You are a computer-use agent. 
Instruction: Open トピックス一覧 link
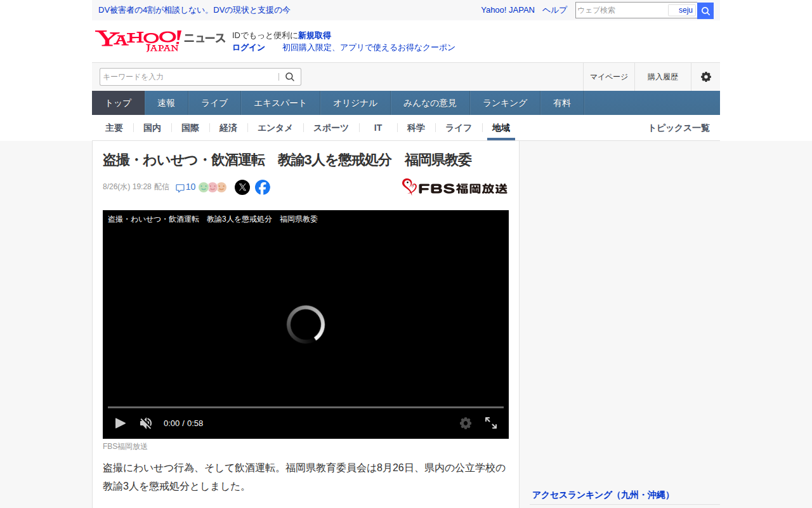pos(679,128)
